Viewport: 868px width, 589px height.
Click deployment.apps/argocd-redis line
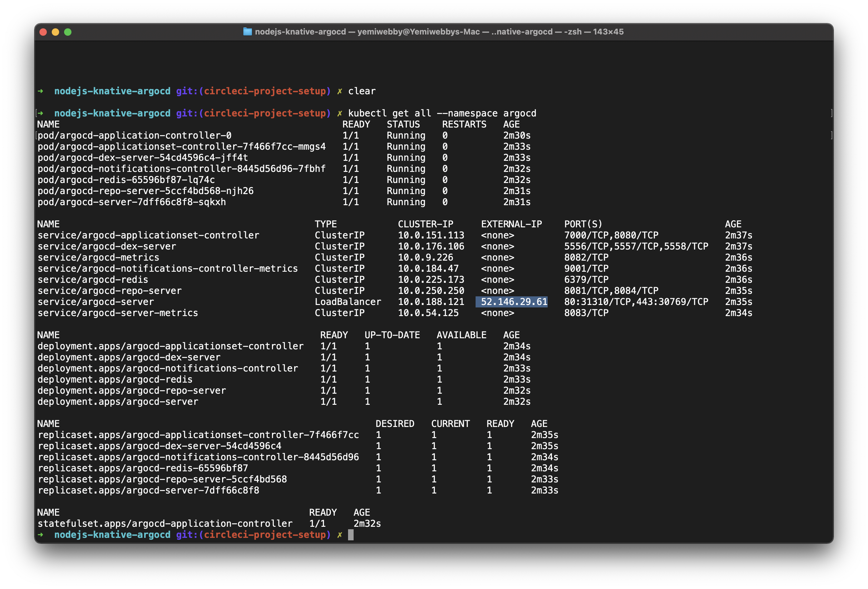(115, 379)
